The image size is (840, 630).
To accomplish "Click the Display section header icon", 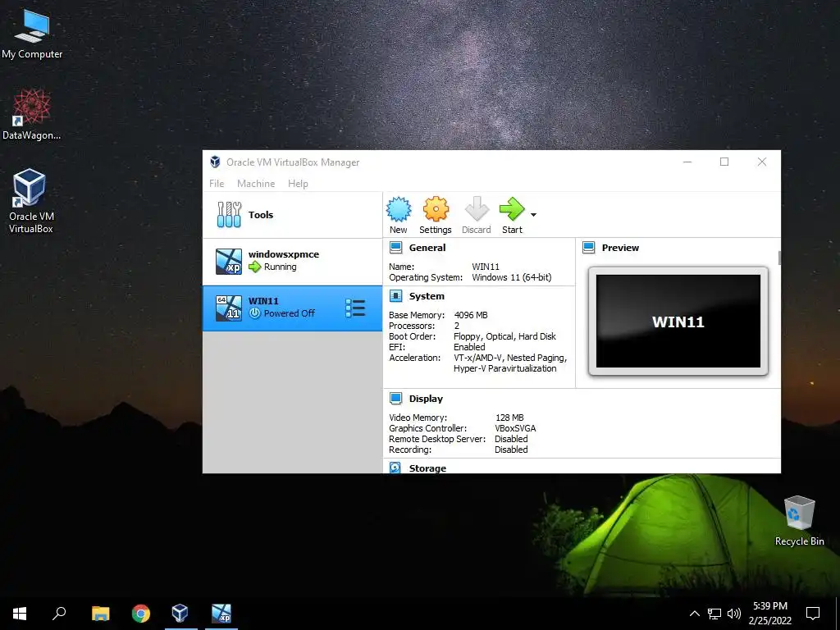I will [396, 399].
